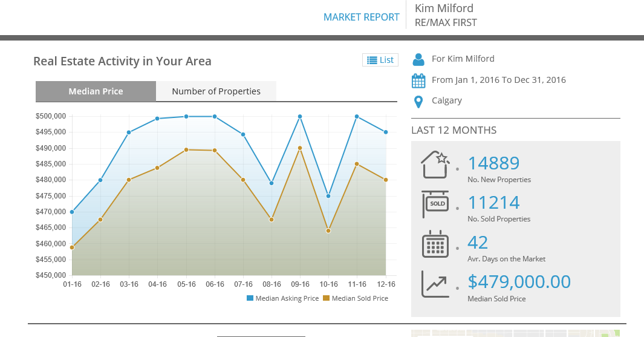
Task: Click the $479,000.00 median sold price value
Action: point(519,282)
